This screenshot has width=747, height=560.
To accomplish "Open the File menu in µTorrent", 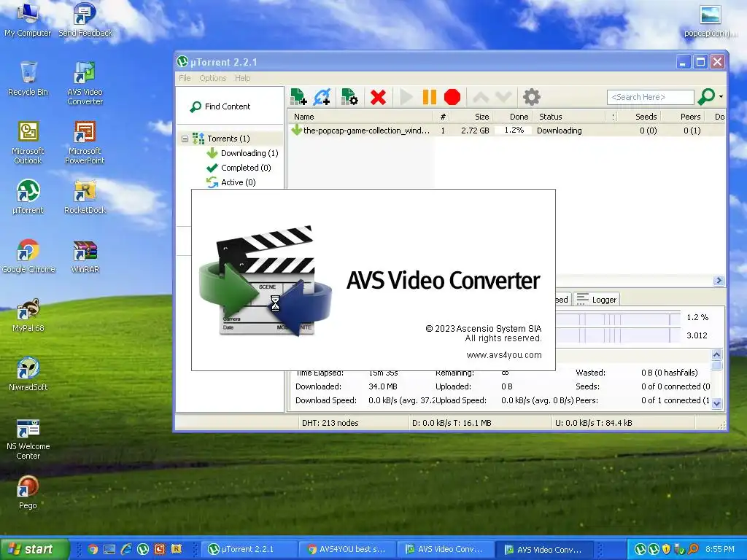I will (x=185, y=78).
